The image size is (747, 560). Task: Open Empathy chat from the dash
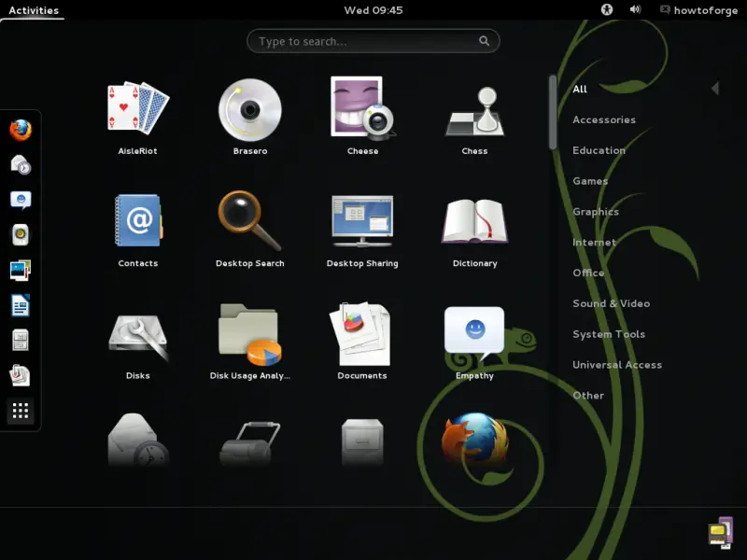click(x=21, y=200)
